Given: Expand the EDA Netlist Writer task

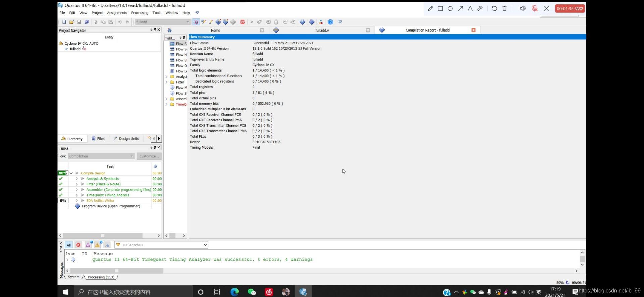Looking at the screenshot, I should [76, 201].
